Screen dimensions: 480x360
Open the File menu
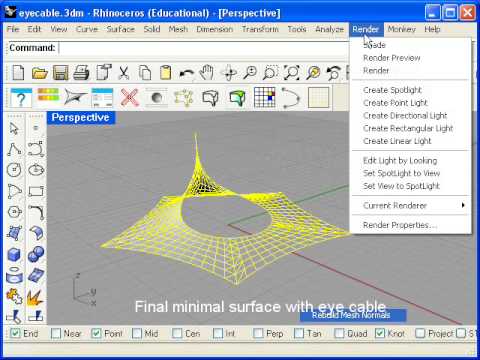click(x=13, y=29)
